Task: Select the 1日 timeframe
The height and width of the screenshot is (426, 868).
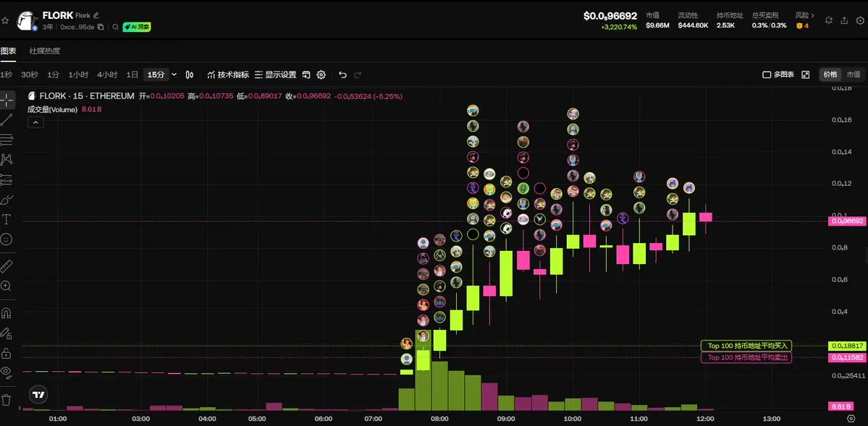Action: [x=132, y=74]
